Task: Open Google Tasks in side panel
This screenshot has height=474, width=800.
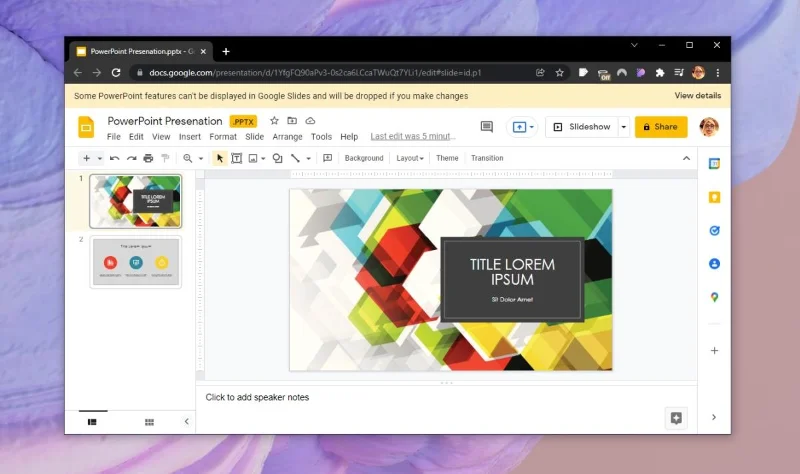Action: tap(714, 231)
